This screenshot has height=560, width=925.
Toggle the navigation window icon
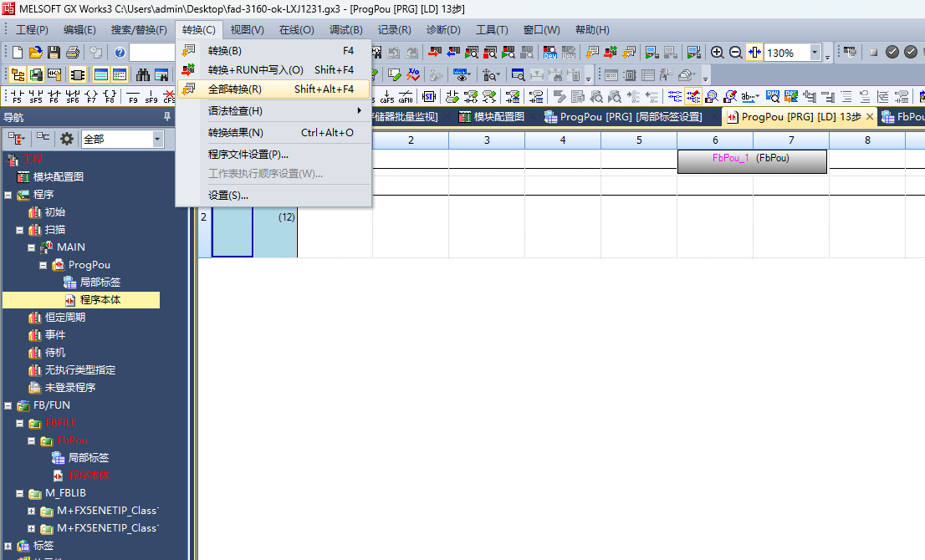click(18, 75)
